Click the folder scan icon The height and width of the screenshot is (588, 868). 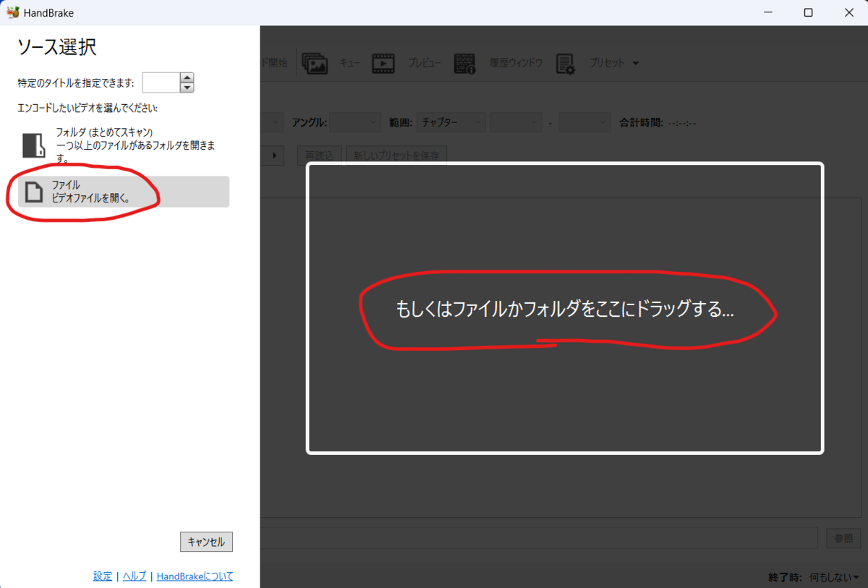click(x=34, y=145)
